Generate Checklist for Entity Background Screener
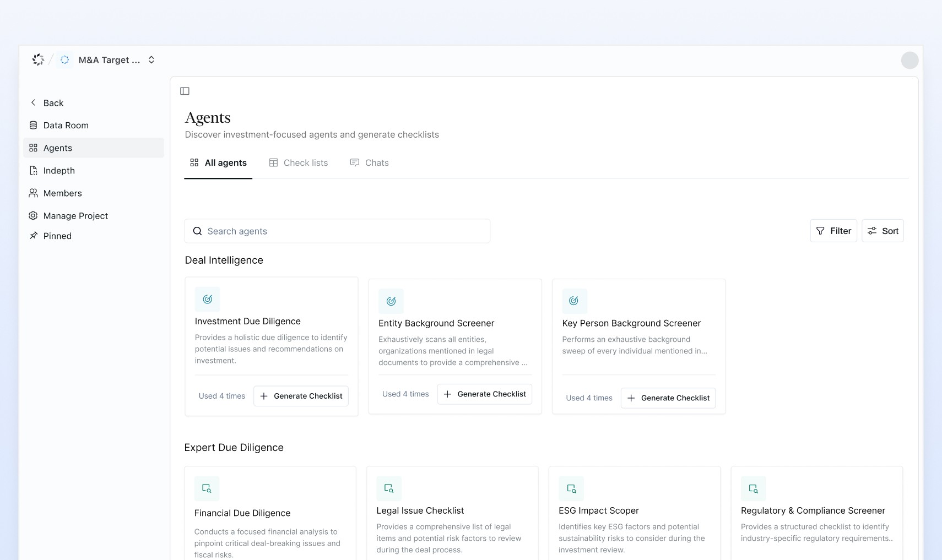 click(x=485, y=394)
